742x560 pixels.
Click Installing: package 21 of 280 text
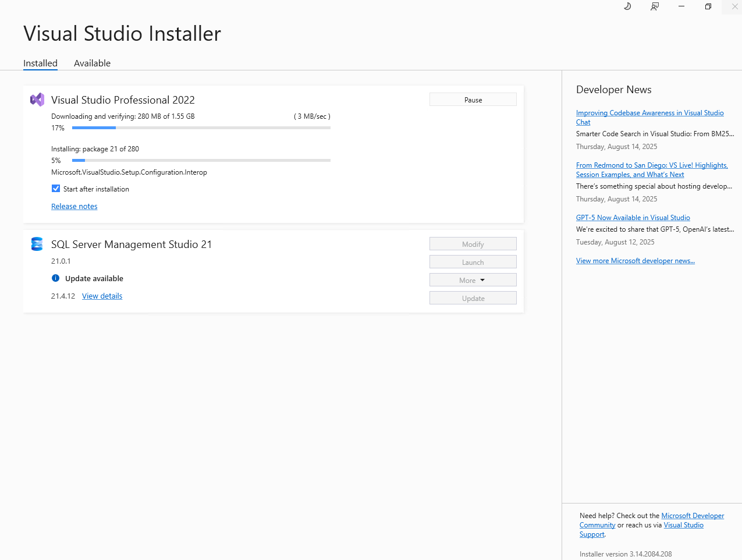click(95, 149)
